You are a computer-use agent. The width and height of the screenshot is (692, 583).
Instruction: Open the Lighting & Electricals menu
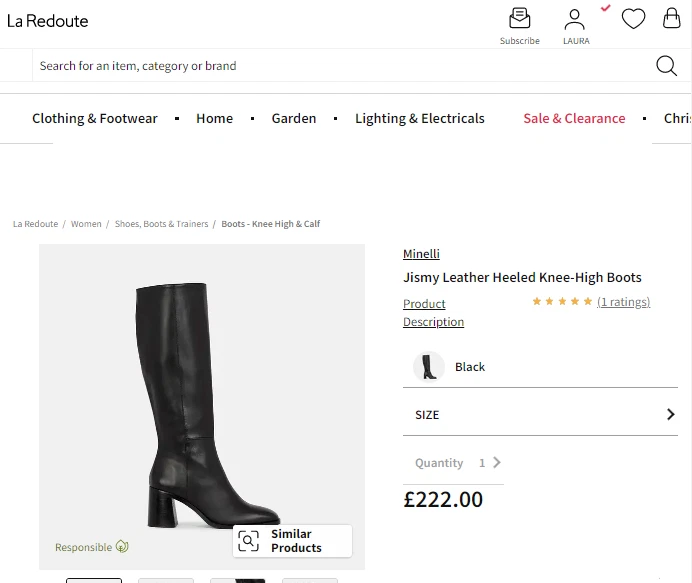[420, 118]
